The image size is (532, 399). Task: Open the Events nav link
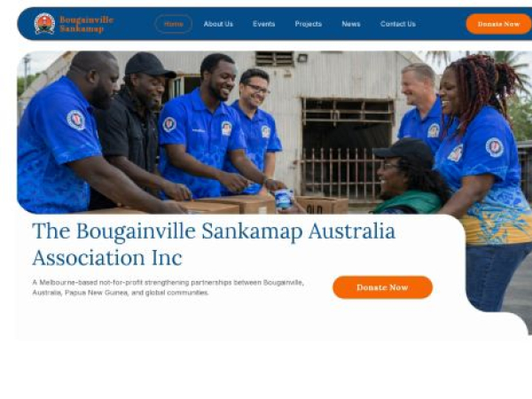point(263,24)
